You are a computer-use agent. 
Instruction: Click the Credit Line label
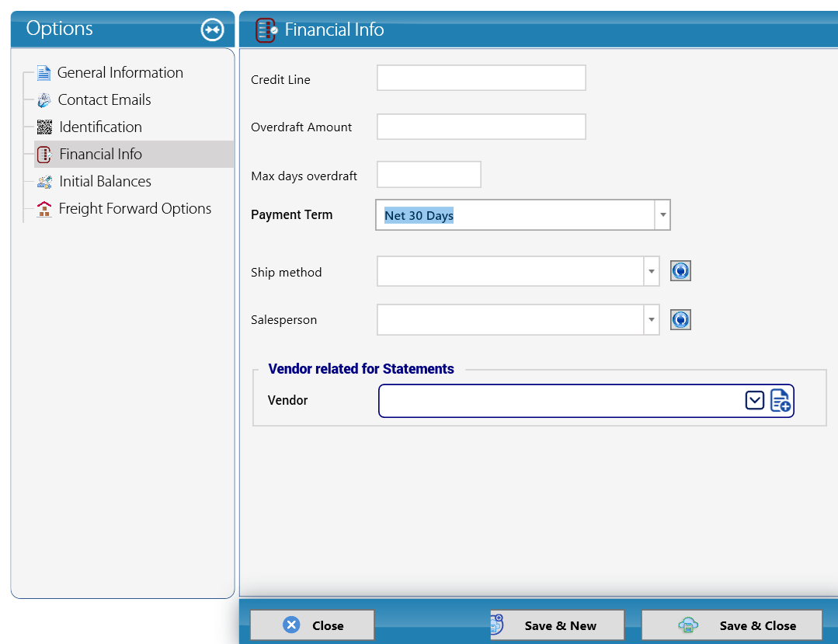(x=280, y=80)
